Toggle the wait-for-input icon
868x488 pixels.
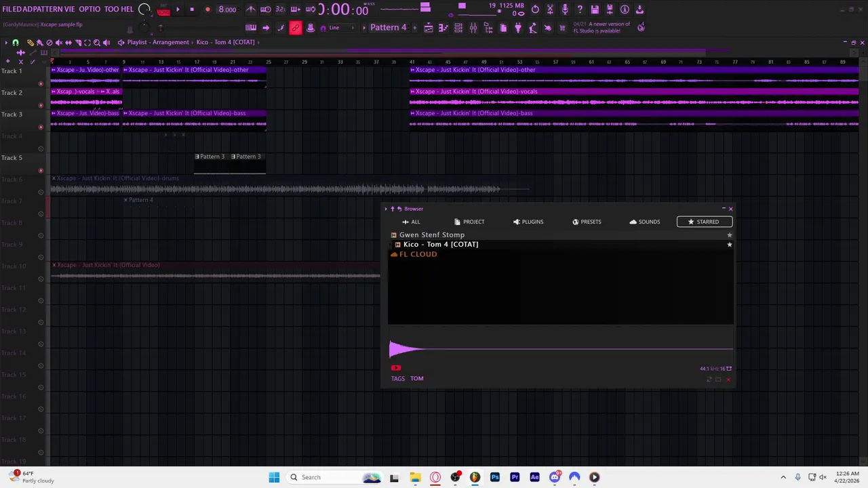(266, 9)
